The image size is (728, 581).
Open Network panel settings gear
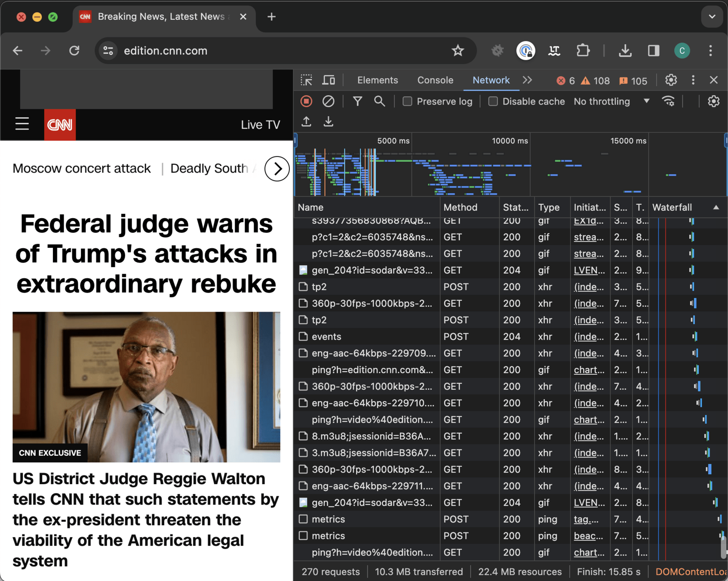point(713,102)
